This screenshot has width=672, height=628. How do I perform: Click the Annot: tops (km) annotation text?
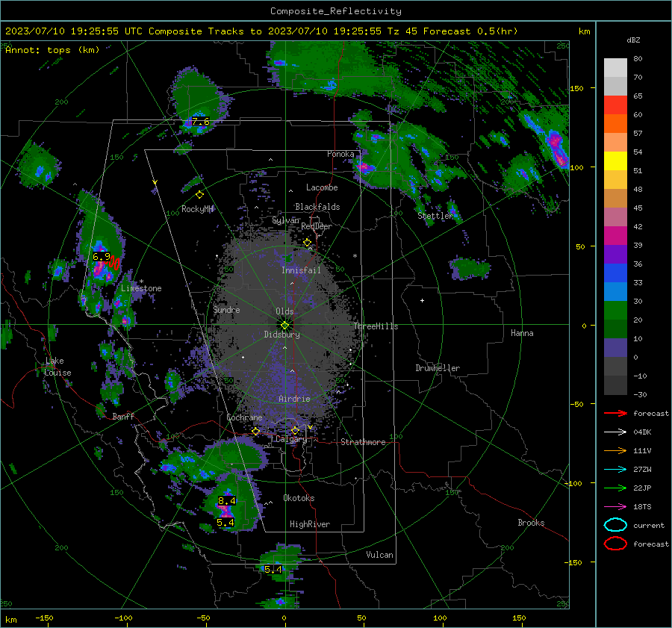click(x=52, y=50)
